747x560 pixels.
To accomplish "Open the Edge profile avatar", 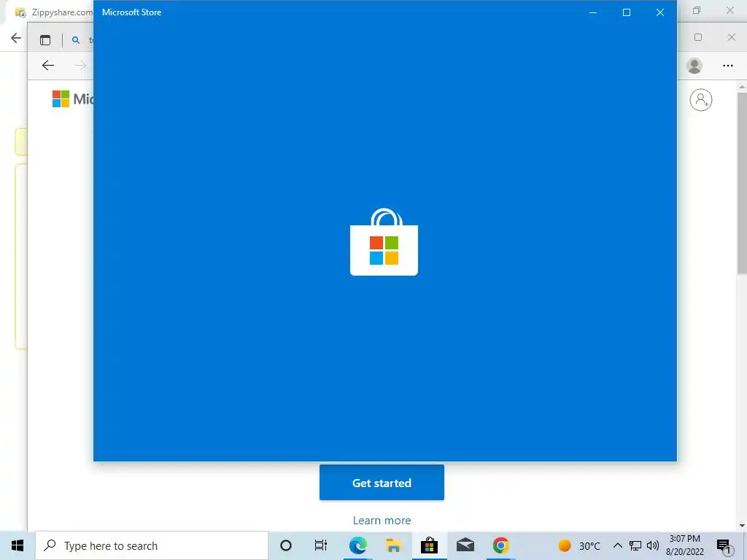I will pos(694,66).
